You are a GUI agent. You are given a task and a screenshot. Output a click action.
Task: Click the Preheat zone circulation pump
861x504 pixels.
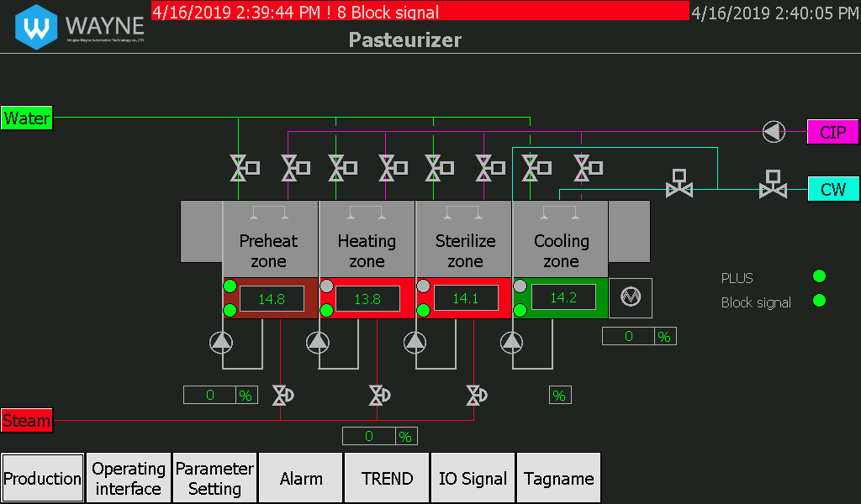click(221, 342)
